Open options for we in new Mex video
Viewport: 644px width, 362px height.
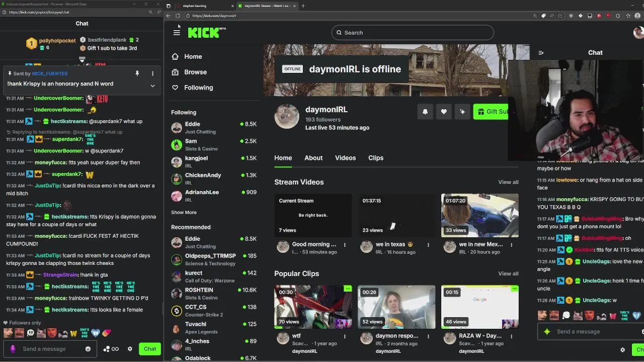pyautogui.click(x=512, y=245)
